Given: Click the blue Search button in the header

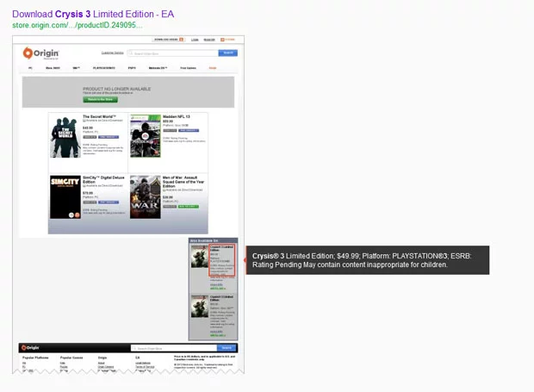Looking at the screenshot, I should (228, 53).
